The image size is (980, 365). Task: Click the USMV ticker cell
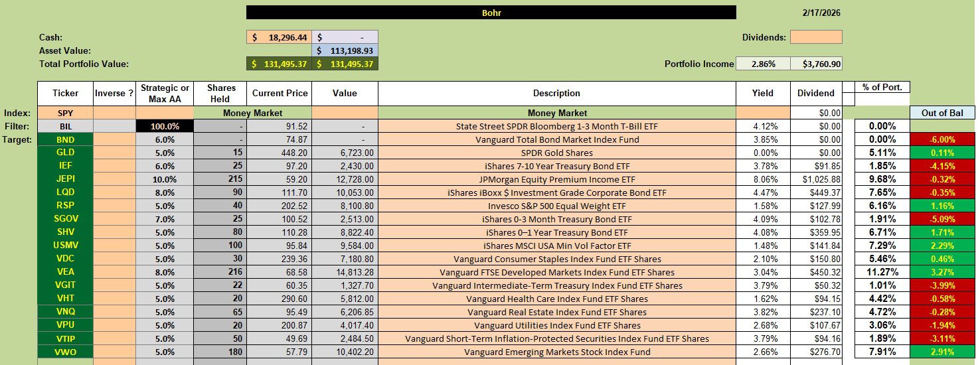tap(65, 246)
